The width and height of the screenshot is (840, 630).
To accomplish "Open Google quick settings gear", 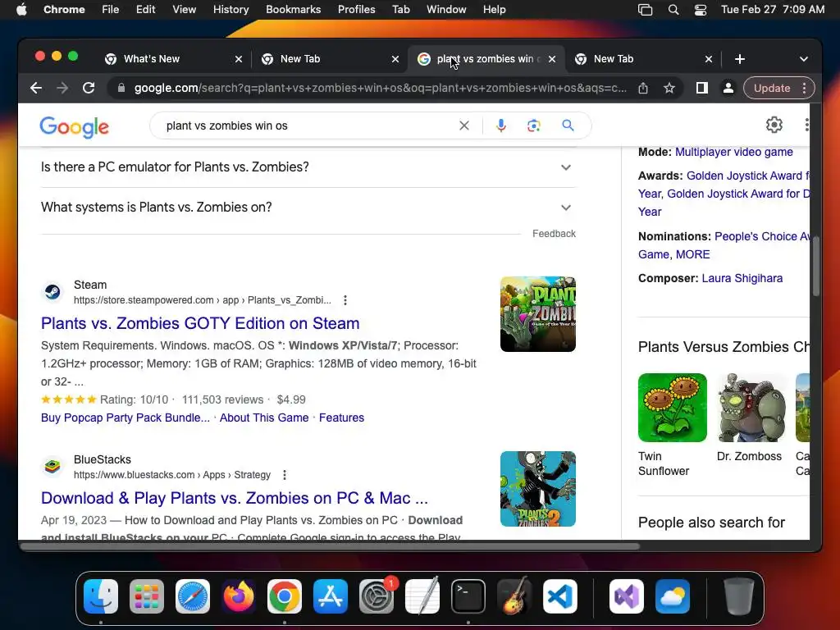I will point(774,125).
